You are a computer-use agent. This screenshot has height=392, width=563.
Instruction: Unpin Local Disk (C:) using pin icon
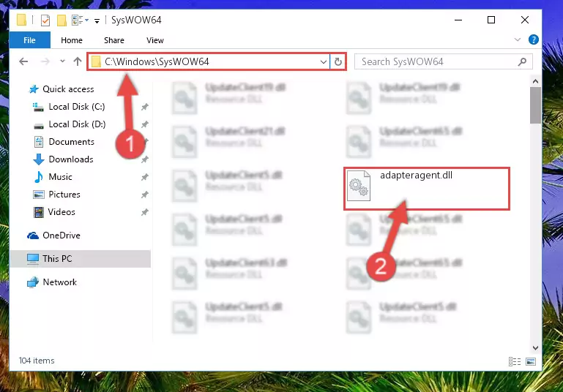(x=144, y=107)
